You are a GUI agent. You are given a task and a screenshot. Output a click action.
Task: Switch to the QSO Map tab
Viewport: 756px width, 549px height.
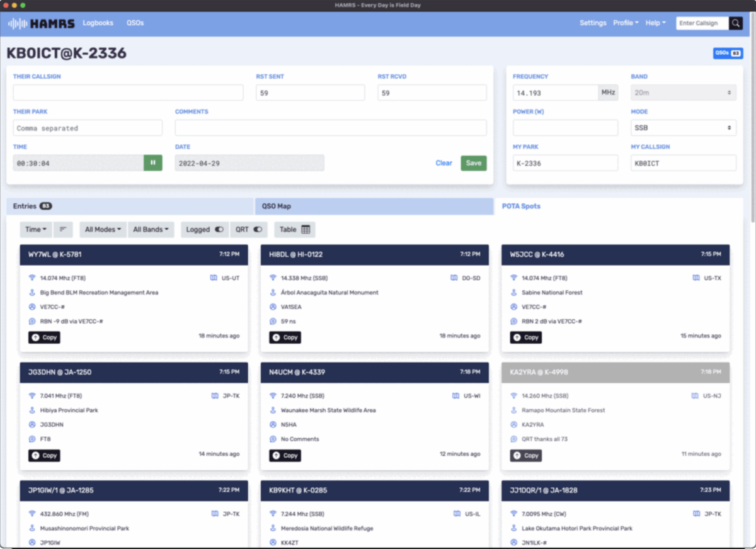374,207
